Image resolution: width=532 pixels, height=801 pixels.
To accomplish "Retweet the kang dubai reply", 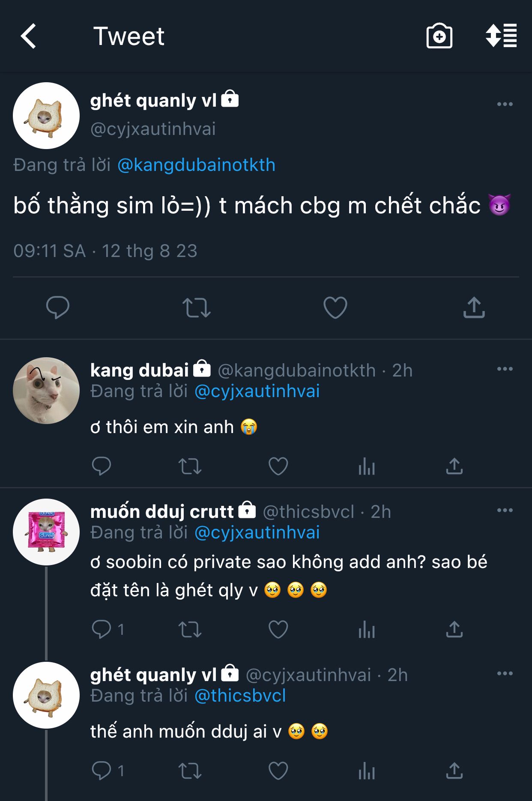I will (x=190, y=466).
